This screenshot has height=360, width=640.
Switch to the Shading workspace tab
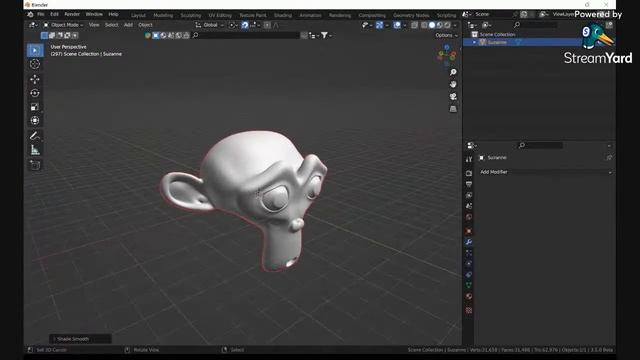(282, 16)
